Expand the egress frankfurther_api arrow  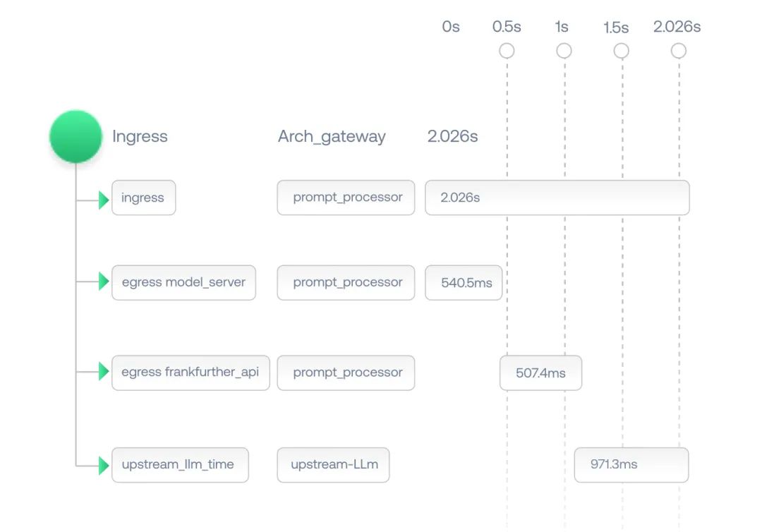coord(104,372)
